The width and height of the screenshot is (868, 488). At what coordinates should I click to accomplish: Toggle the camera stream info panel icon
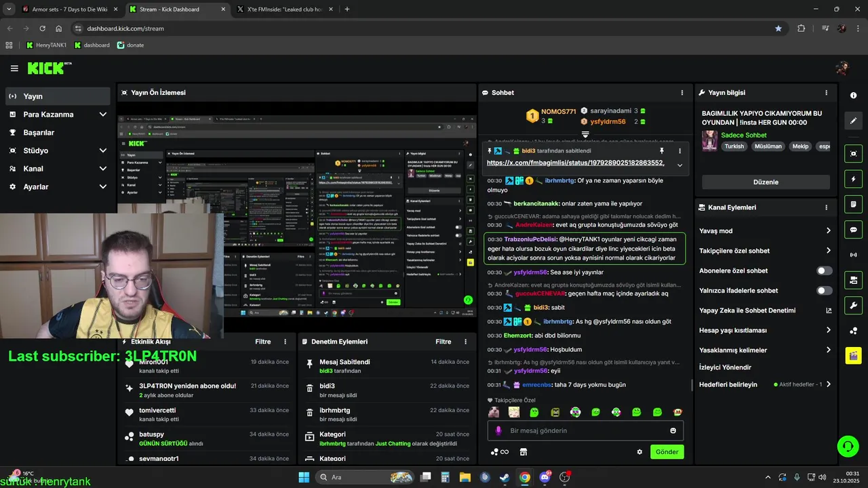pyautogui.click(x=854, y=280)
